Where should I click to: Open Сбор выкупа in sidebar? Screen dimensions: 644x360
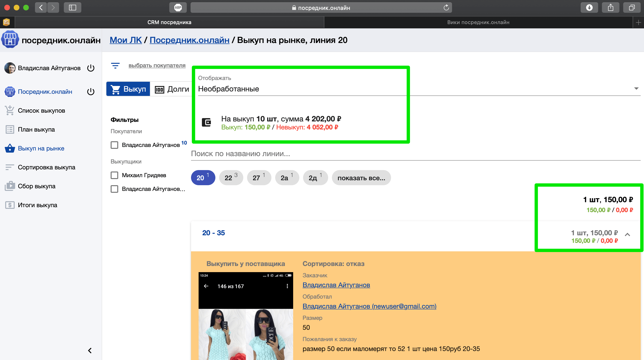click(36, 186)
